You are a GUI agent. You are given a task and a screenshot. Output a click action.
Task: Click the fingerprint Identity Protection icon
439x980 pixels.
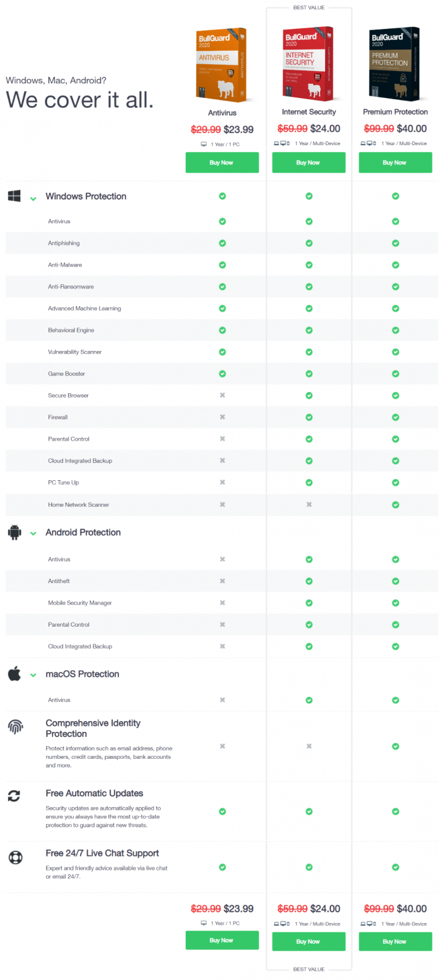[15, 727]
